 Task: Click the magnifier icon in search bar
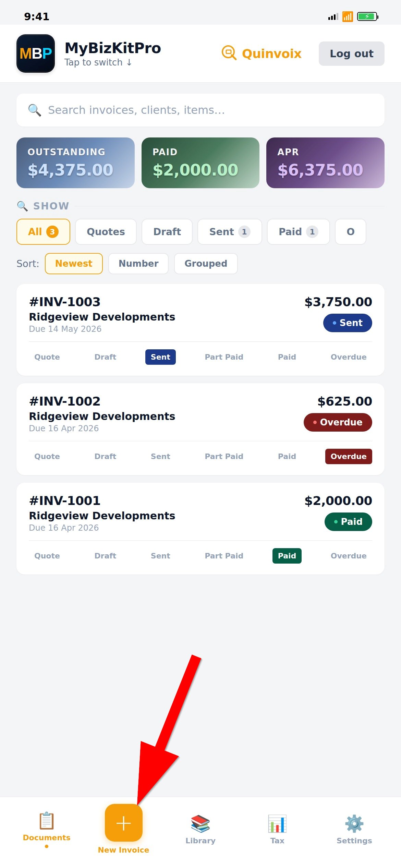coord(34,110)
